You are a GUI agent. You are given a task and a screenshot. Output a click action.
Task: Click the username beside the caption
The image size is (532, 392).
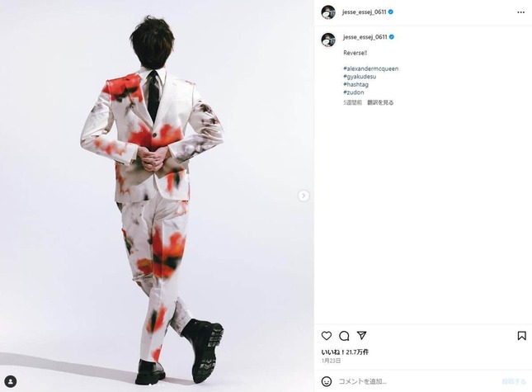[365, 37]
